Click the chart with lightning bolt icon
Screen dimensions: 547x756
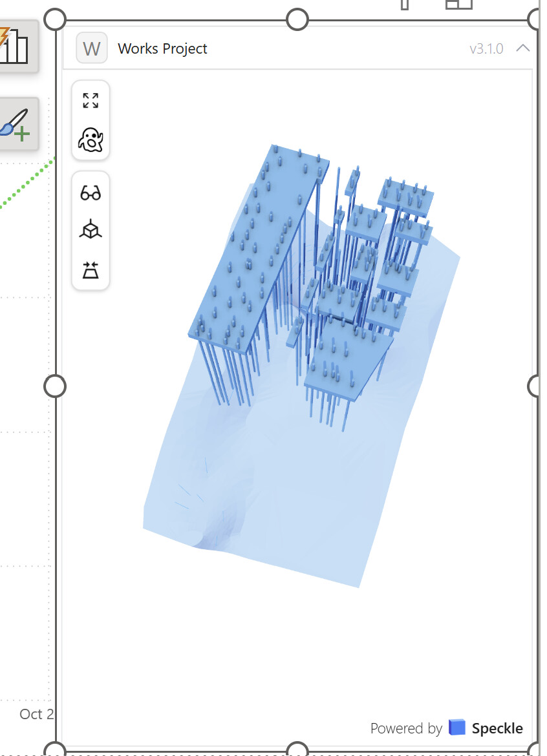tap(14, 45)
